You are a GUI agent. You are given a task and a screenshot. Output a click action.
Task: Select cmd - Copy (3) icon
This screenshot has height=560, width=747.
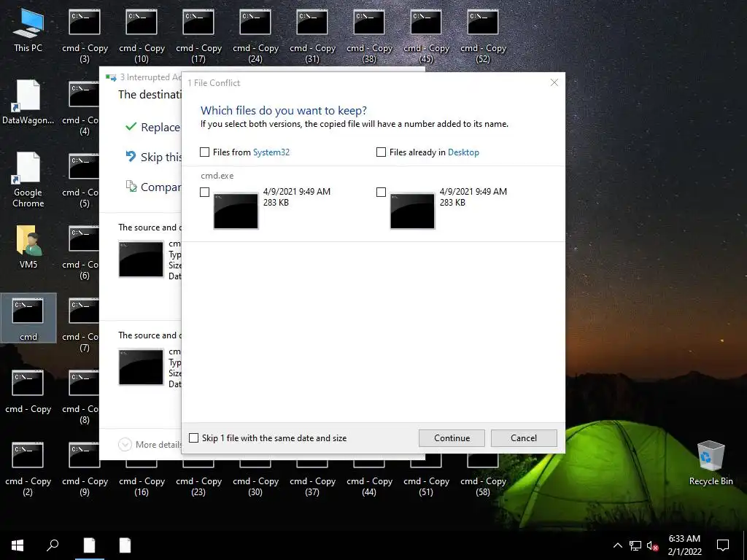tap(85, 36)
